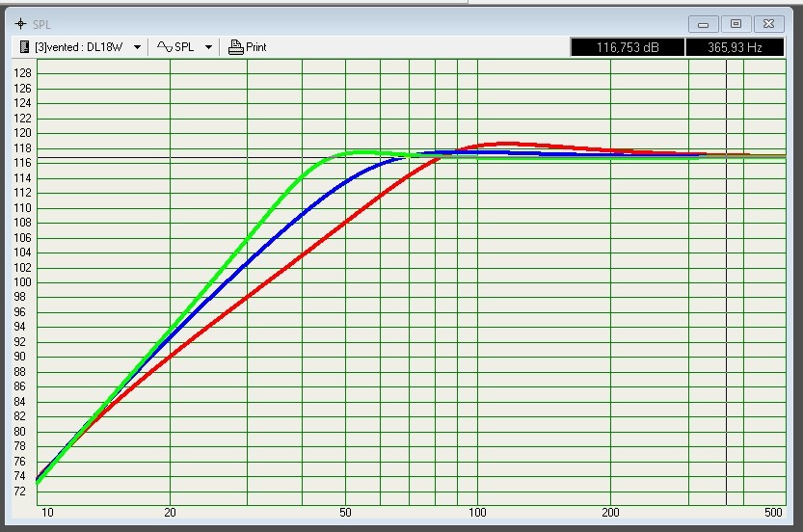
Task: Click the 118 dB axis label
Action: [22, 148]
